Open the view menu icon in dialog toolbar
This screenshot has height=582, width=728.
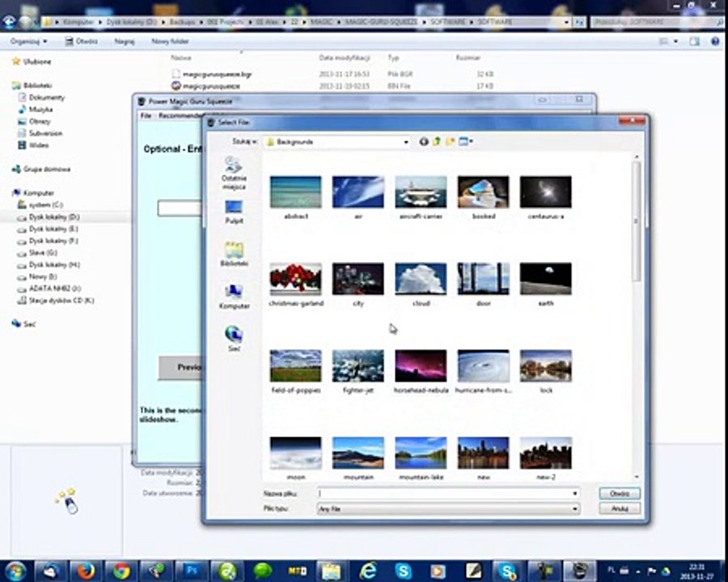[465, 141]
